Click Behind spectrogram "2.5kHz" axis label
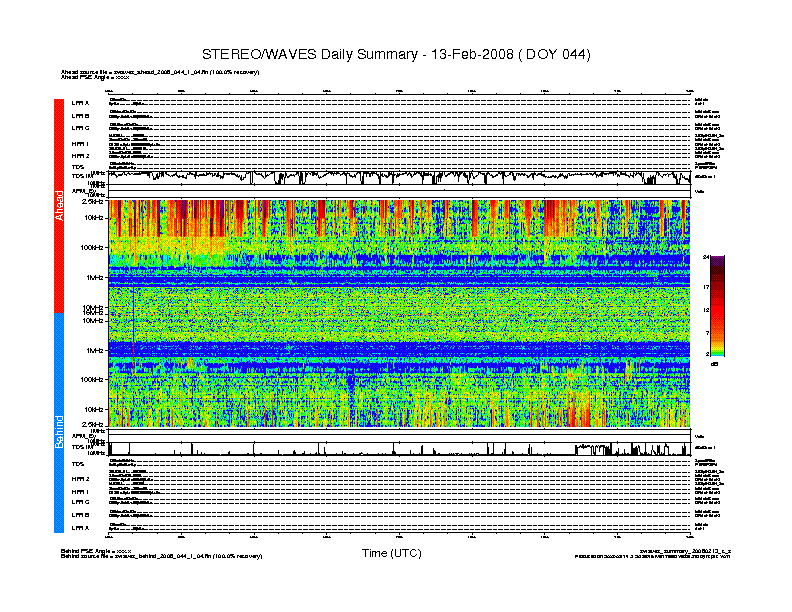Screen dimensions: 792x612 (x=92, y=424)
